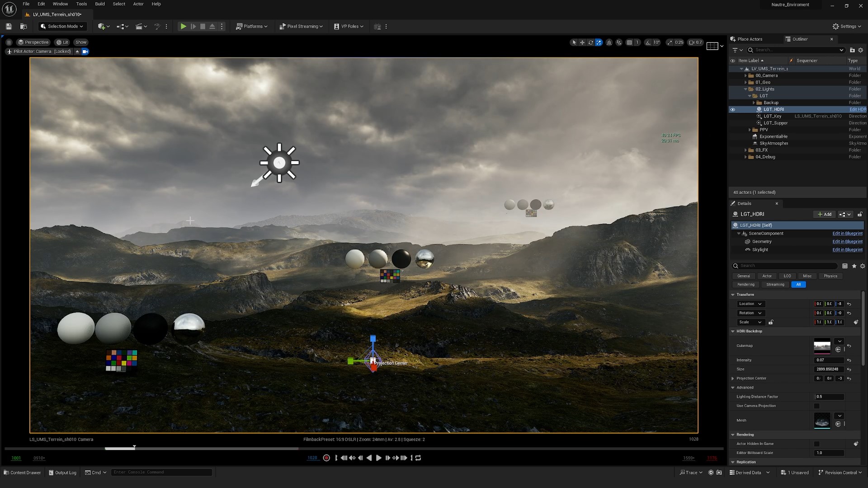Click the Add component button
The width and height of the screenshot is (868, 488).
(825, 214)
